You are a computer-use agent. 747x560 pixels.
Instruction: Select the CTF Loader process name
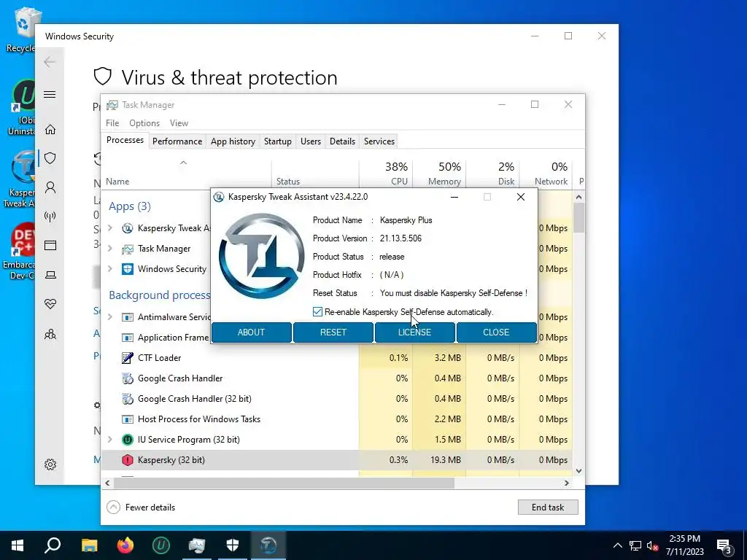pyautogui.click(x=160, y=357)
